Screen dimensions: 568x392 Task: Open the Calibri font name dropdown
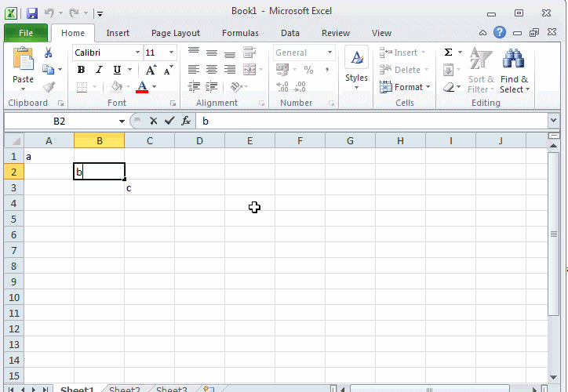coord(138,53)
